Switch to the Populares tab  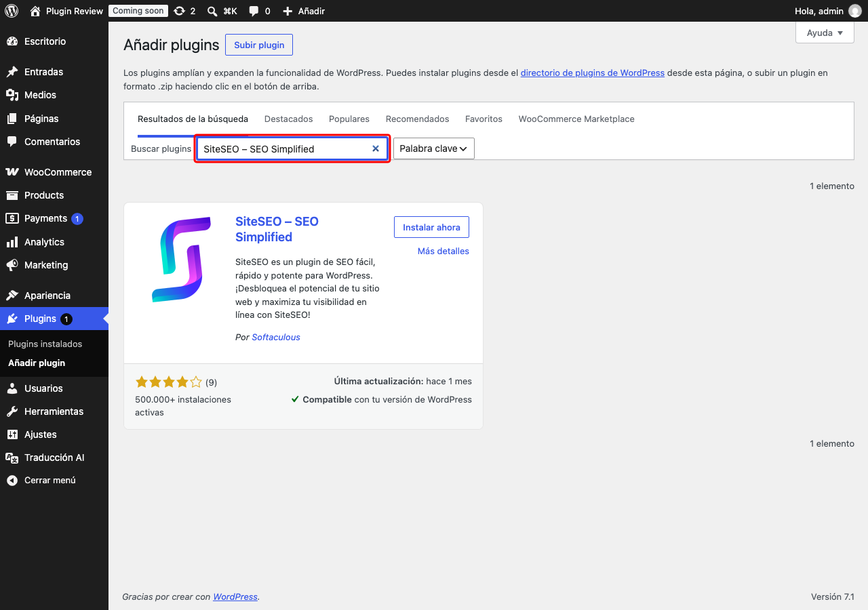(349, 119)
